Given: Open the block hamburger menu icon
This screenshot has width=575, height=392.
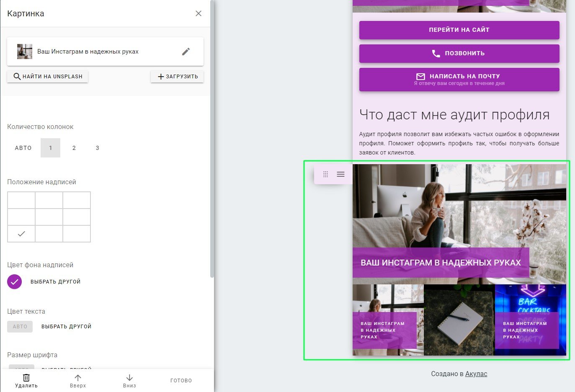Looking at the screenshot, I should click(340, 174).
